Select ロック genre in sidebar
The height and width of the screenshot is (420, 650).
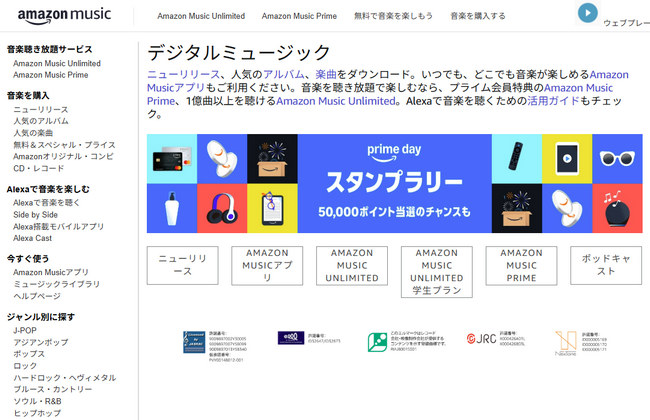(25, 366)
